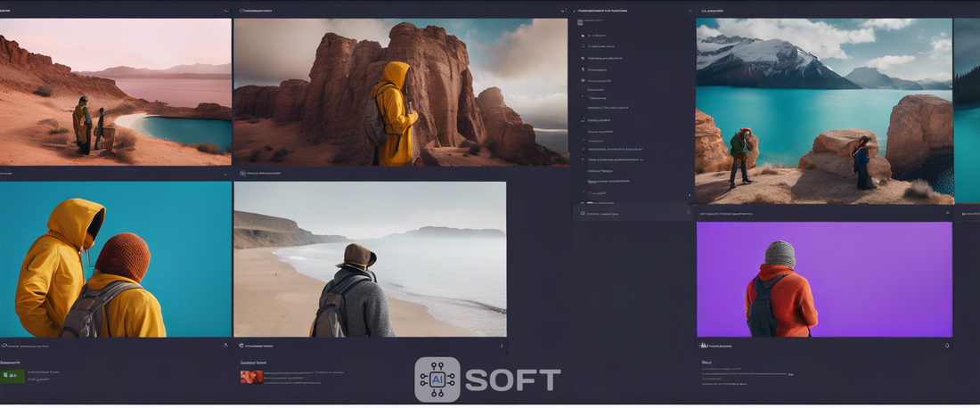Click the AI Soft circuit logo icon
980x408 pixels.
(x=437, y=380)
